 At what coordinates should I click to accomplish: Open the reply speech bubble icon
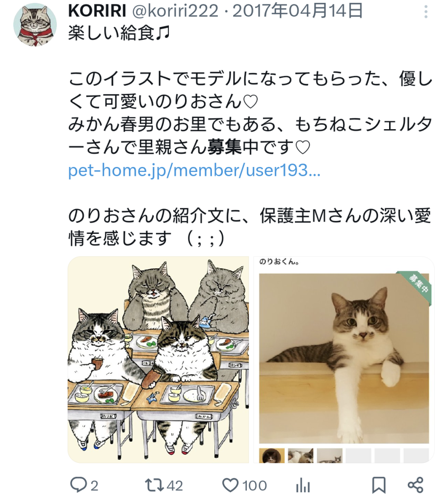pyautogui.click(x=78, y=485)
